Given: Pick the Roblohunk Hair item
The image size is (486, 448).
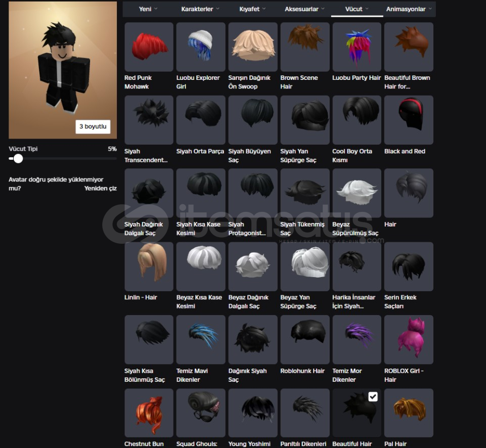Looking at the screenshot, I should click(x=305, y=340).
